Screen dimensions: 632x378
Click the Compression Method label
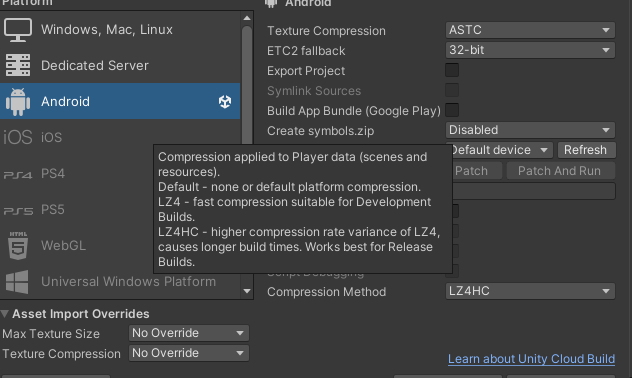pyautogui.click(x=326, y=292)
